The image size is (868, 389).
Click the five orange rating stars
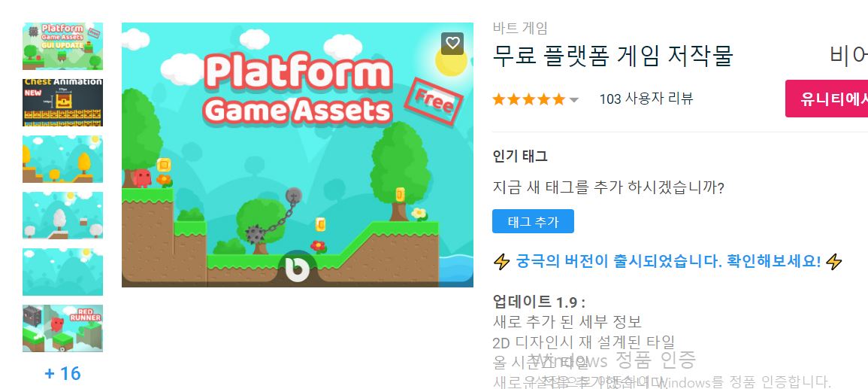(528, 100)
